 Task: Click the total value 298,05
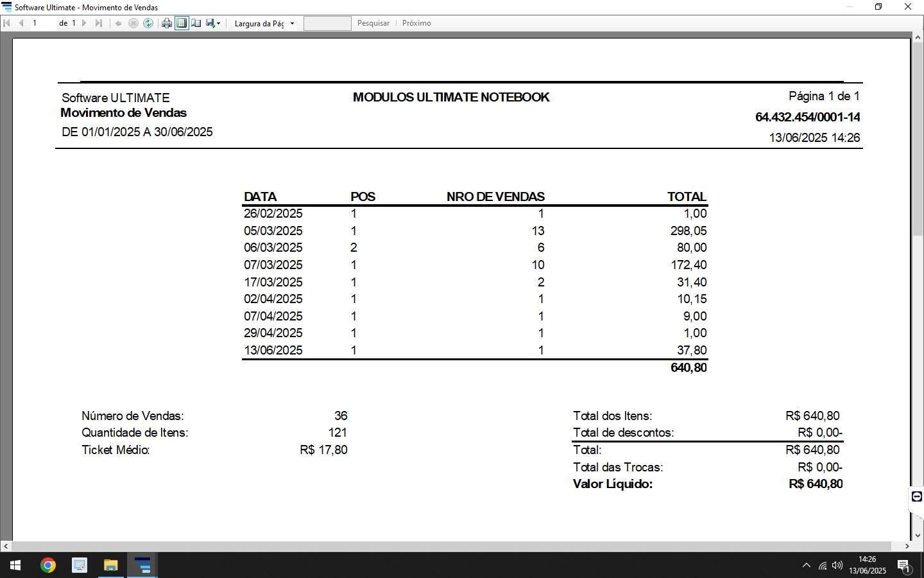click(x=689, y=231)
